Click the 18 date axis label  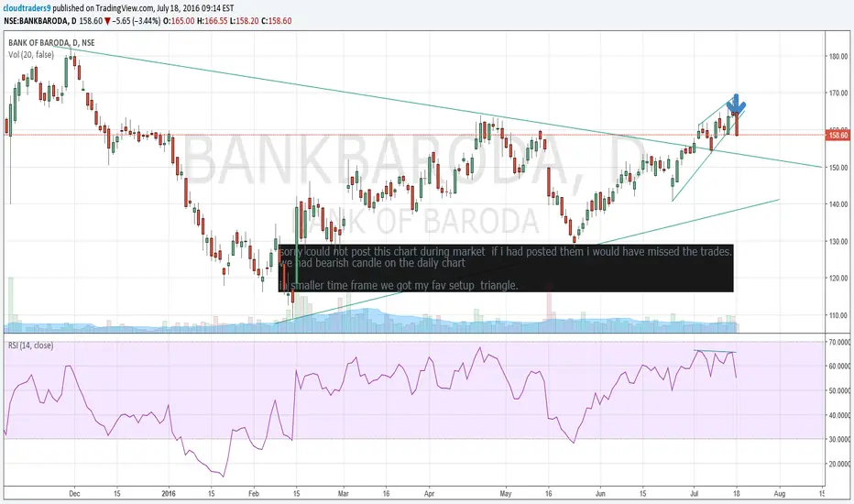737,494
